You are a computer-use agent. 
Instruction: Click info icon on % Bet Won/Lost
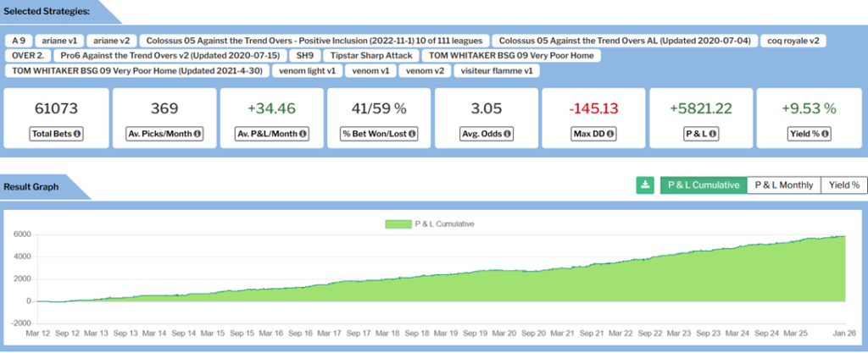[410, 134]
